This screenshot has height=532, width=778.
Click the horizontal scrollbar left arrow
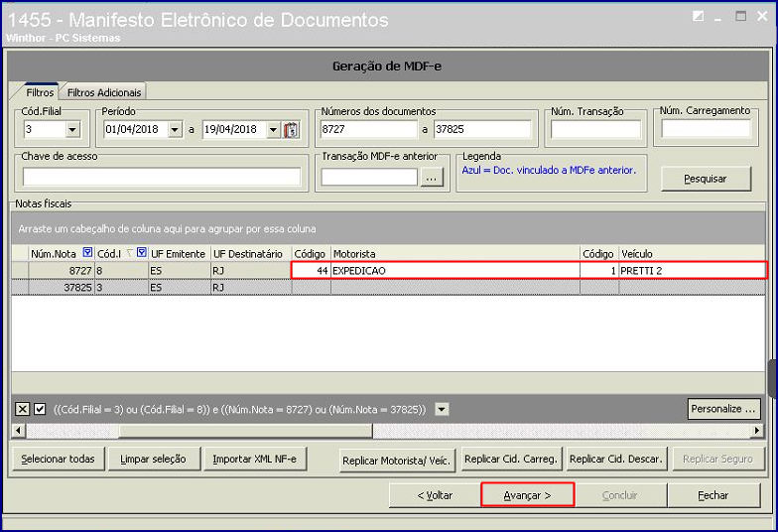(18, 431)
